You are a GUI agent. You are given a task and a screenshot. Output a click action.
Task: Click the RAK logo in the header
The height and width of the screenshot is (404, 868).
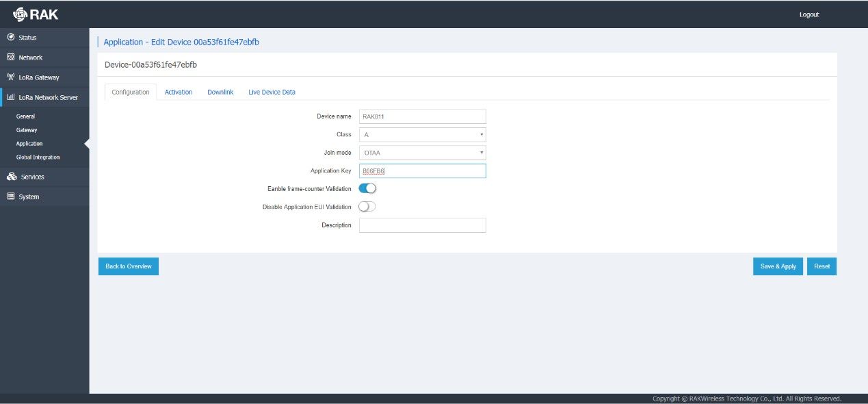(x=36, y=14)
